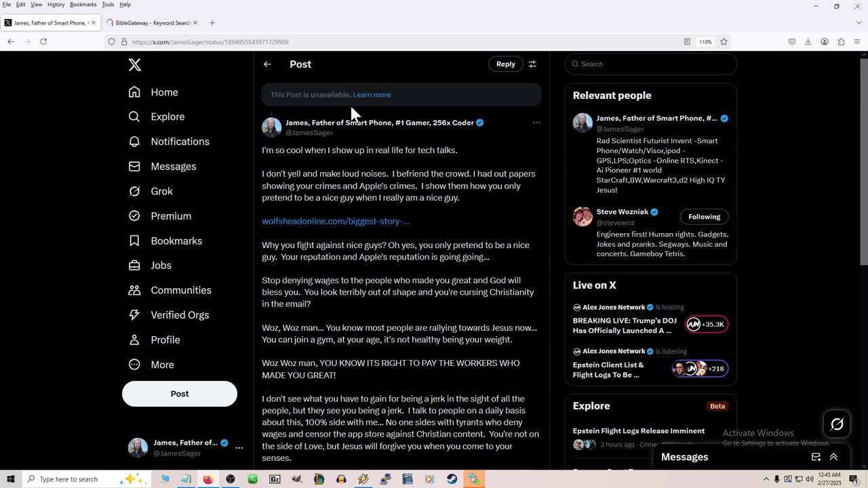This screenshot has width=868, height=488.
Task: Open the Help menu
Action: (125, 5)
